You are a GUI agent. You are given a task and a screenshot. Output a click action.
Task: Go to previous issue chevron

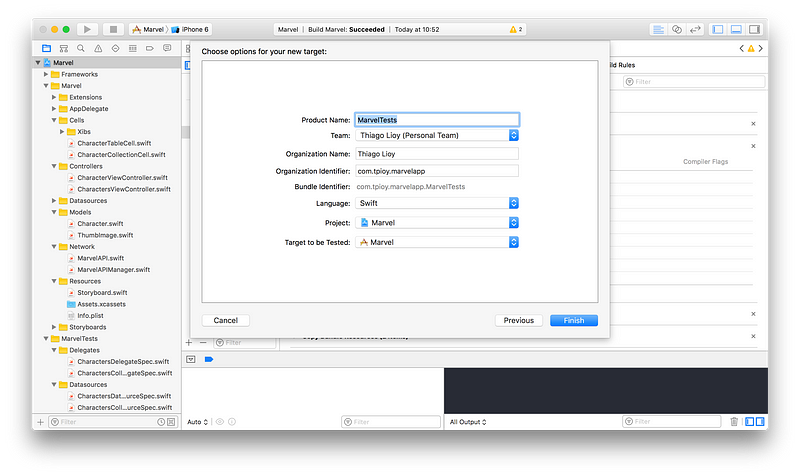(x=741, y=48)
